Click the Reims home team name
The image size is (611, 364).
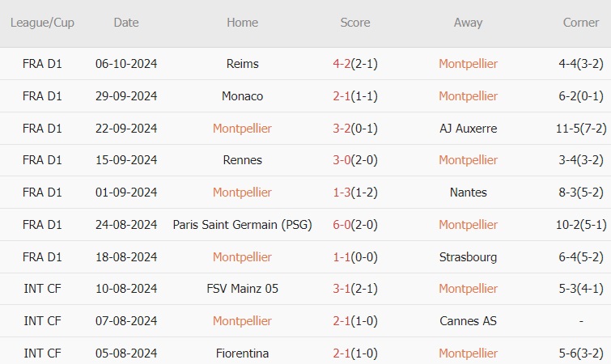(242, 64)
